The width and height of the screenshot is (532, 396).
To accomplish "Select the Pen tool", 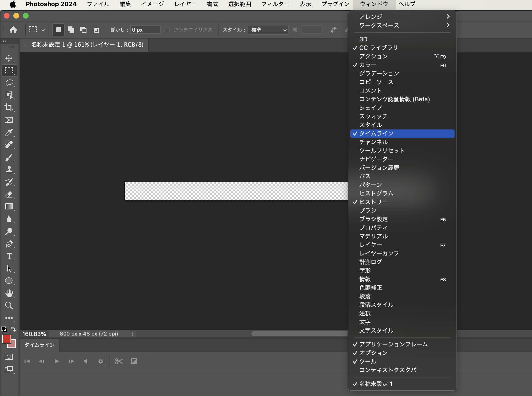I will point(9,244).
